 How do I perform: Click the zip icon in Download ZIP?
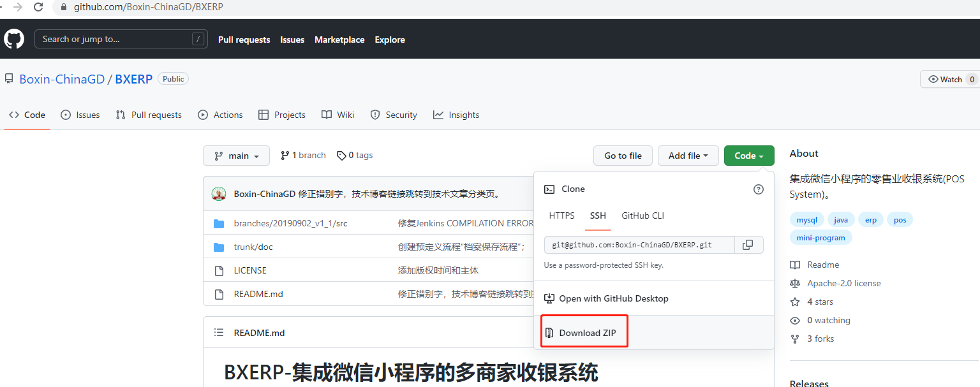549,333
